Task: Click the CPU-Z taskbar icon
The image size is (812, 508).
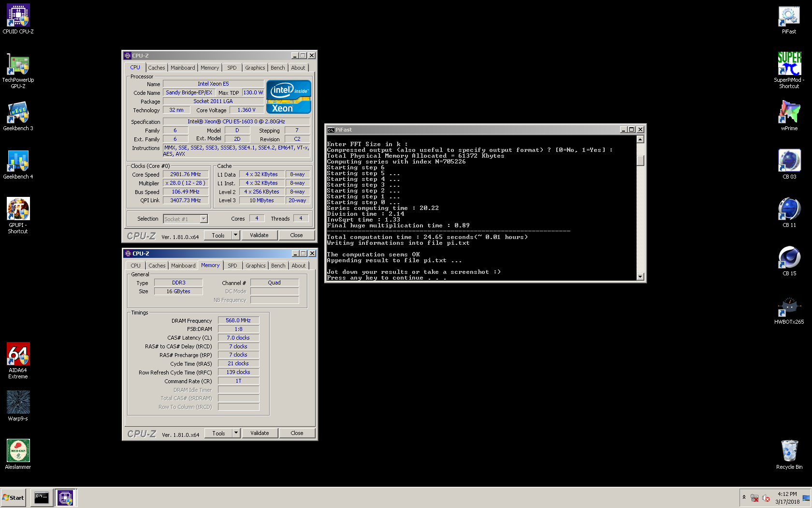Action: click(65, 497)
